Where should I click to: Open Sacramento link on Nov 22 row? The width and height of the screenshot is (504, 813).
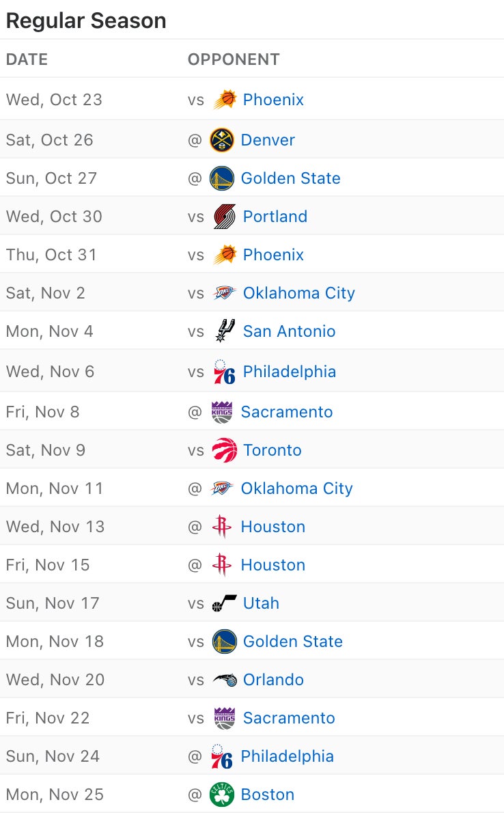[x=289, y=718]
